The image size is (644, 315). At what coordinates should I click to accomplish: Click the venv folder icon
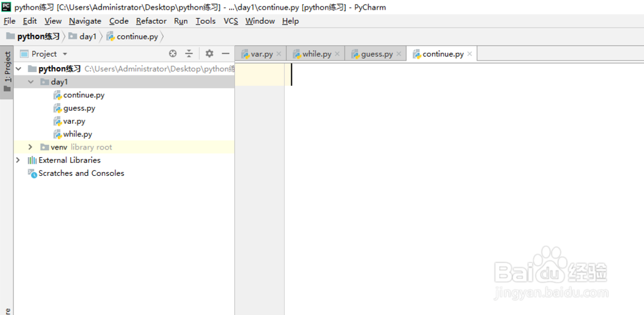click(x=44, y=147)
